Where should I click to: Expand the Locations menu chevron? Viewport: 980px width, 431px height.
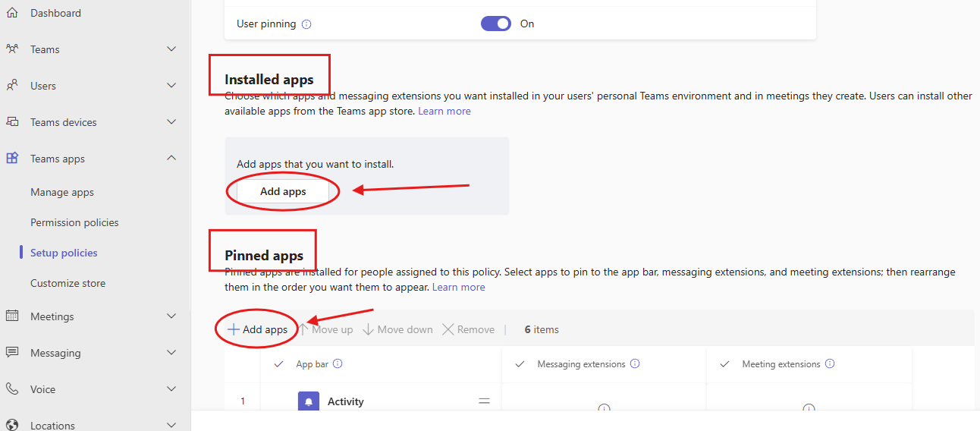171,425
